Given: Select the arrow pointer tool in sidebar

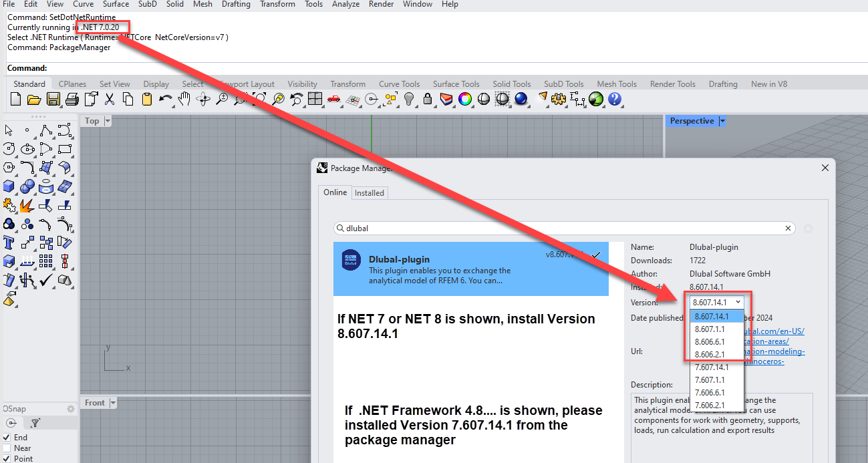Looking at the screenshot, I should 9,130.
